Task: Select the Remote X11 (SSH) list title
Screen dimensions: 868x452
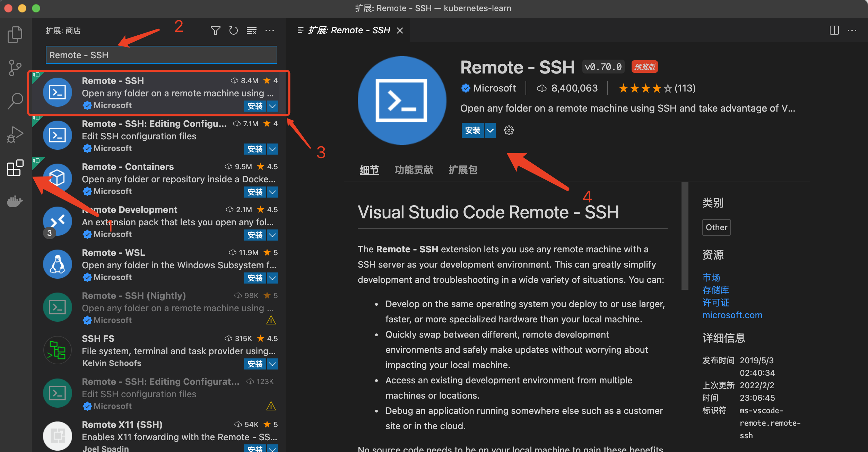Action: [x=122, y=425]
